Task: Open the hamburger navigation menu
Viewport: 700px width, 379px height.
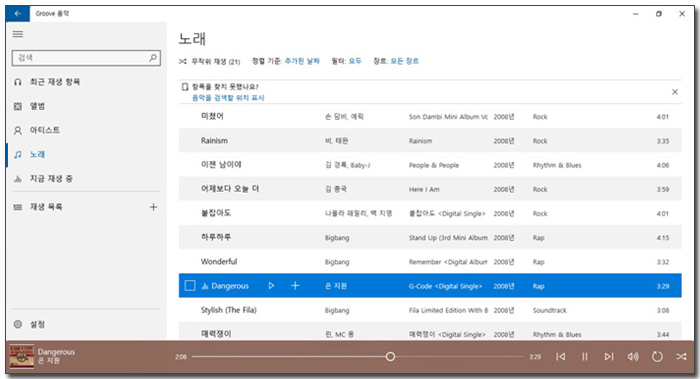Action: click(x=18, y=34)
